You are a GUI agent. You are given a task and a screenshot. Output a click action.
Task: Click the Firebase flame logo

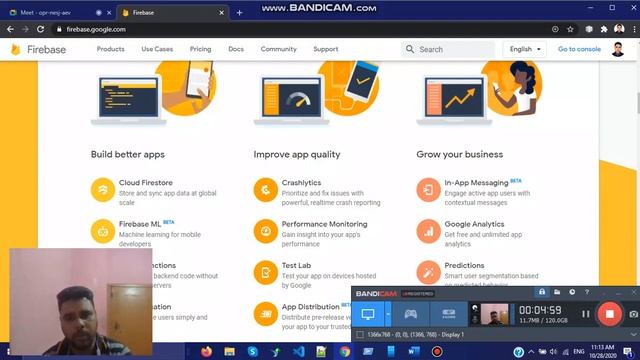(x=16, y=49)
